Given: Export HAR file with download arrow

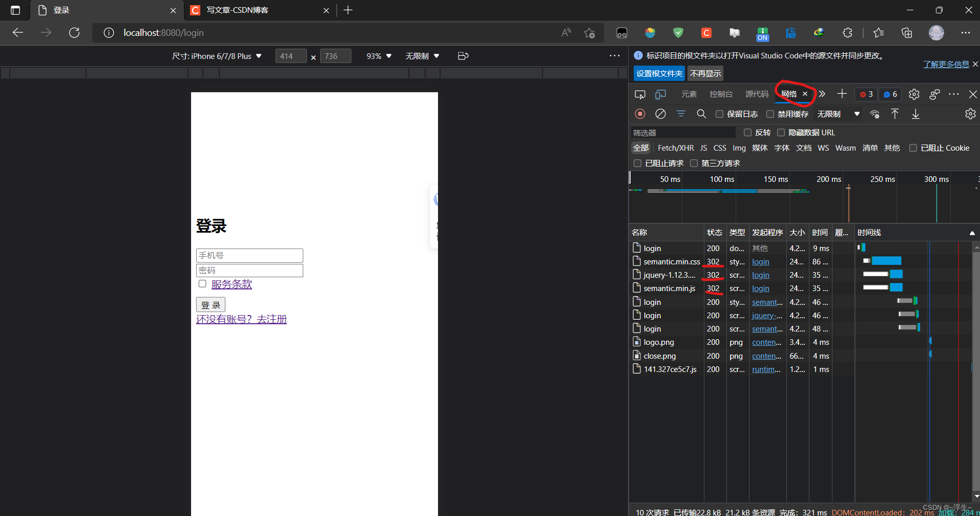Looking at the screenshot, I should pos(915,114).
